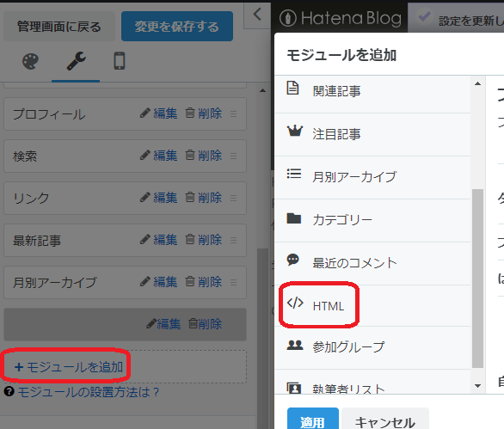Click module list scrollbar down arrow
Screen dimensions: 504x429
coord(478,386)
